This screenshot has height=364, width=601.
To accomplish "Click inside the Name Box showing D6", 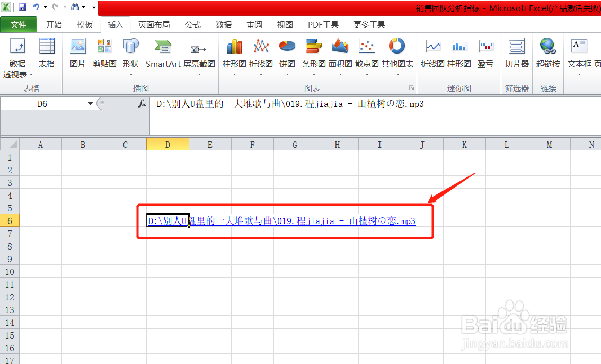I will (42, 104).
